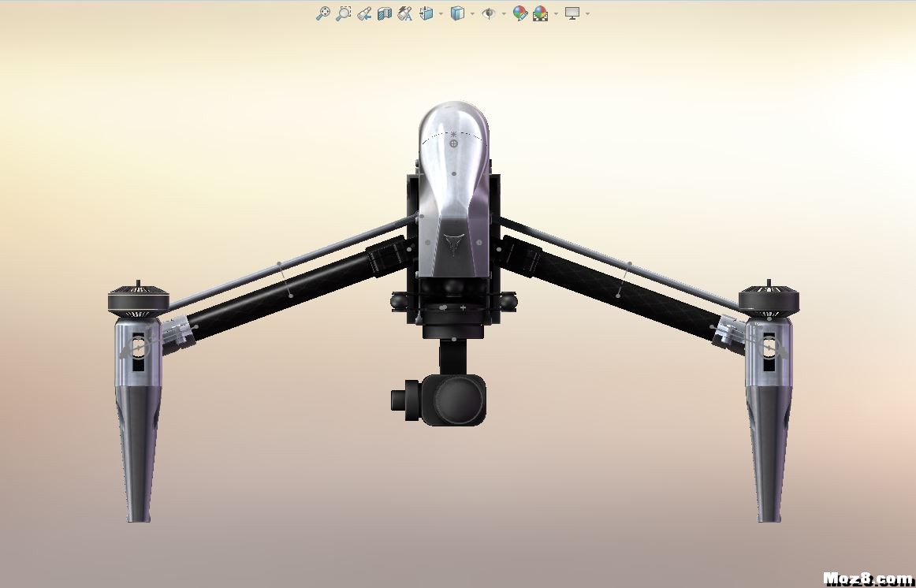Viewport: 916px width, 588px height.
Task: Expand the Hide/Show Items dropdown arrow
Action: tap(504, 13)
